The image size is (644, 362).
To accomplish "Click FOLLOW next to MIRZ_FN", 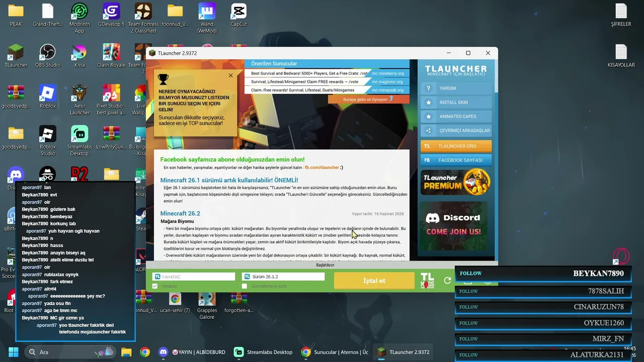I will 469,339.
